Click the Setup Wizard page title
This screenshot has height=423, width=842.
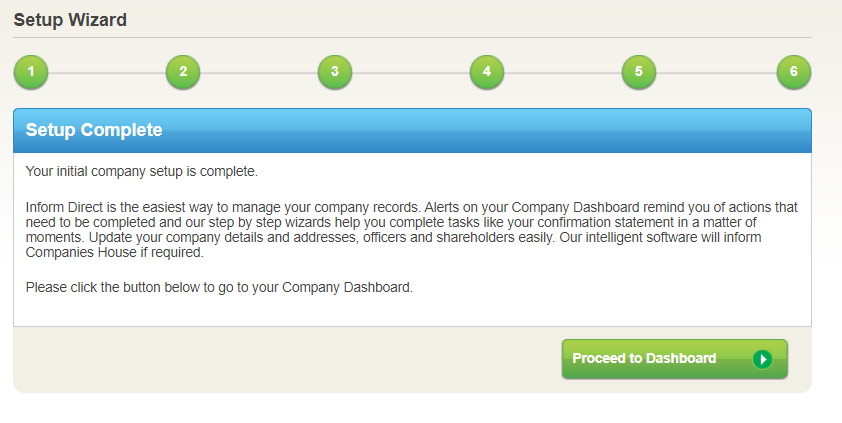point(70,19)
